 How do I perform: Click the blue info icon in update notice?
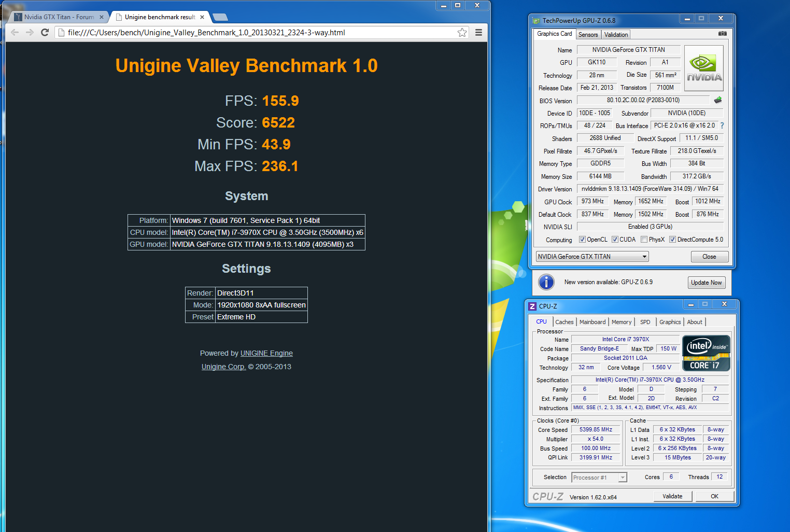coord(546,282)
